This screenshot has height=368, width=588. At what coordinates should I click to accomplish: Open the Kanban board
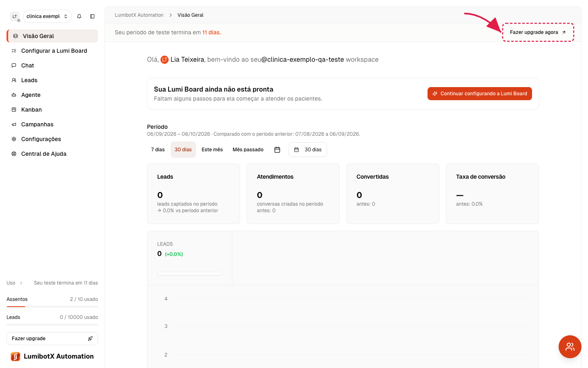click(x=52, y=110)
